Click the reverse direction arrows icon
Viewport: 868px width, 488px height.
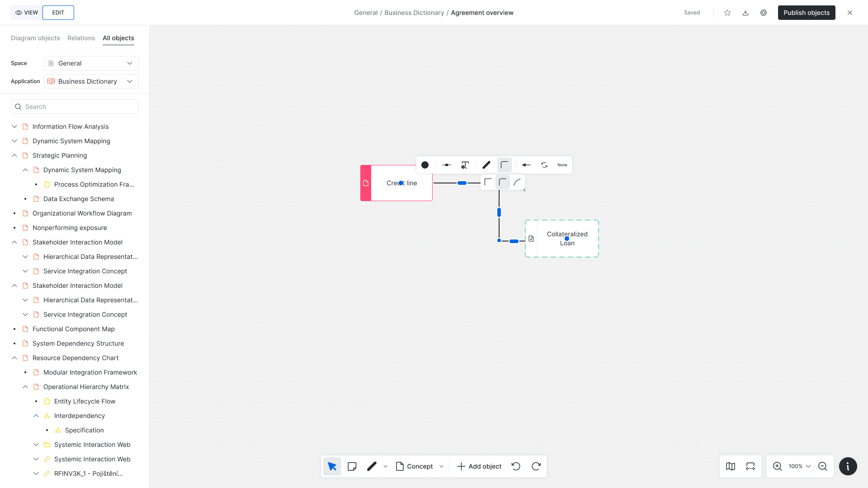(544, 165)
